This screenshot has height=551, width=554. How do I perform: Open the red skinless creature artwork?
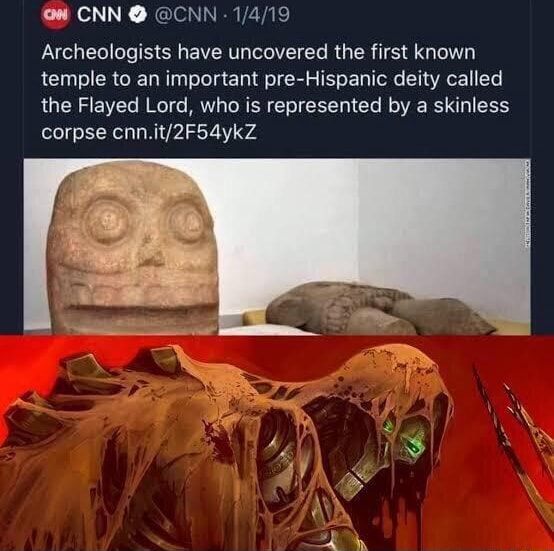pyautogui.click(x=277, y=443)
